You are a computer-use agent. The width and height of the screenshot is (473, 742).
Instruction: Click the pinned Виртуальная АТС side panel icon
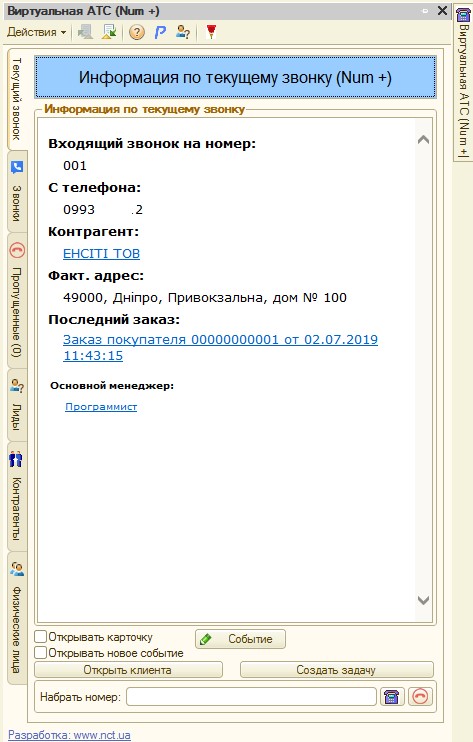[463, 14]
